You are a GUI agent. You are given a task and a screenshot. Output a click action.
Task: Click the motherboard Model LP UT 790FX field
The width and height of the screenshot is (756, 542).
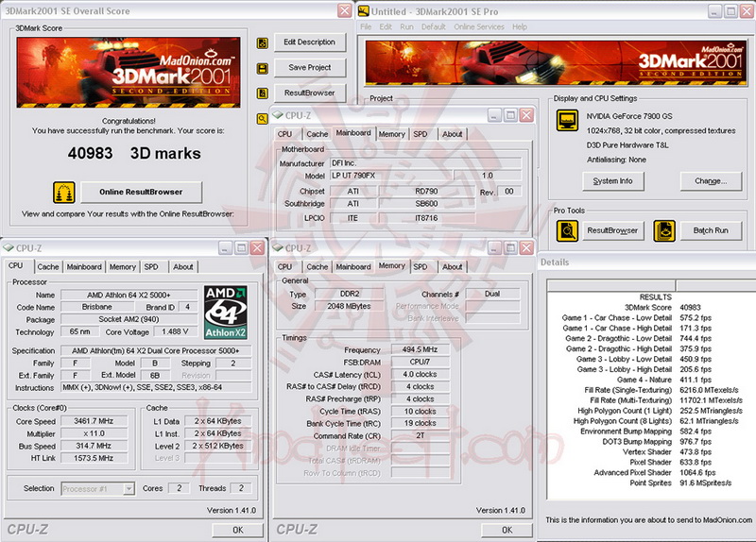click(x=391, y=176)
